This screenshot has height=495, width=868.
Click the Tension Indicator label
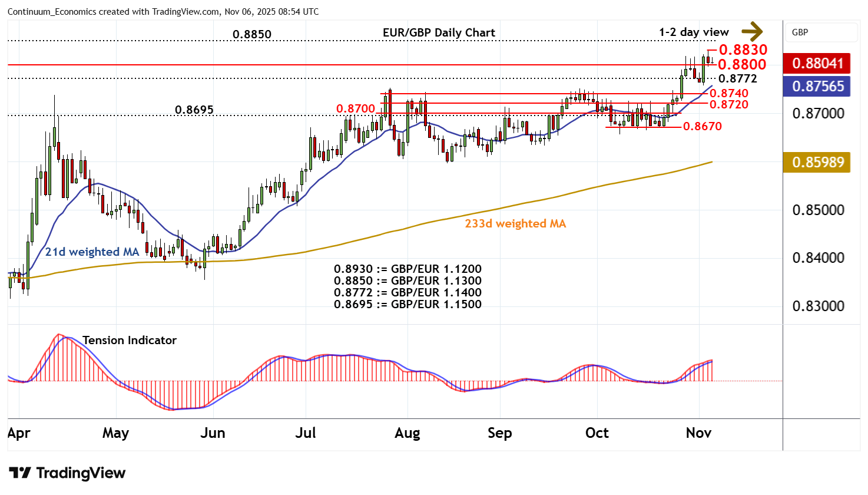[130, 340]
